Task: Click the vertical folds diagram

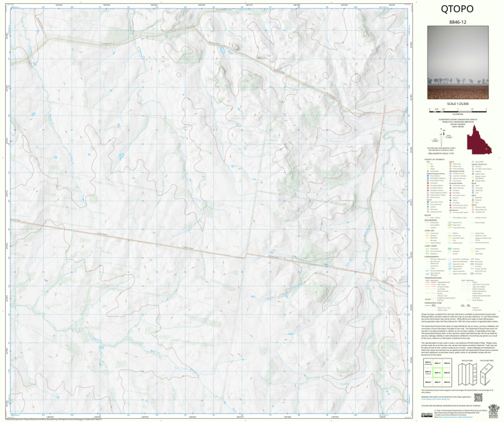Action: pyautogui.click(x=467, y=374)
